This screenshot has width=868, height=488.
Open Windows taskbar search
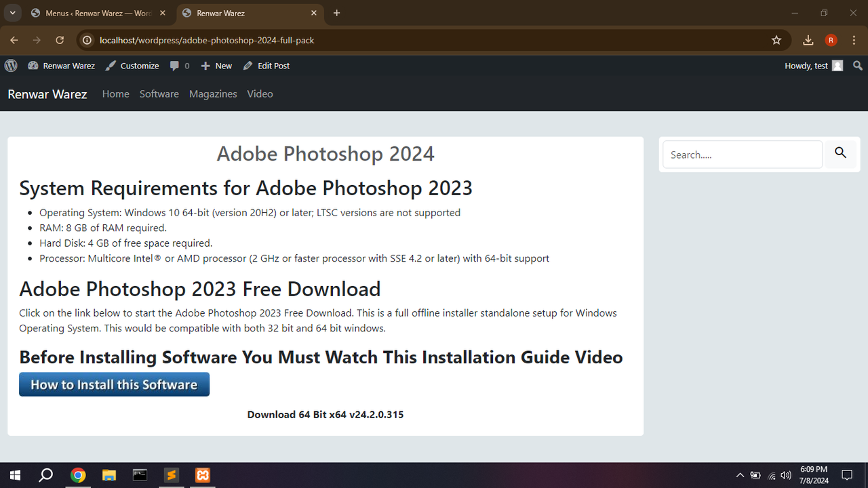45,475
